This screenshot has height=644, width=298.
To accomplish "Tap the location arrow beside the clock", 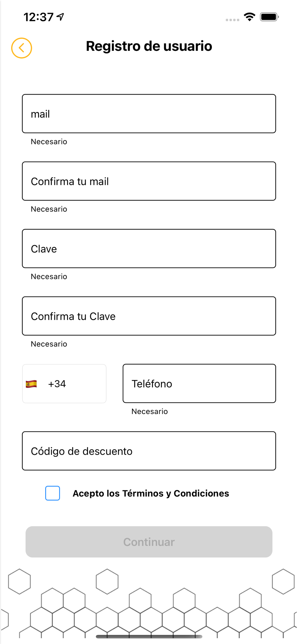I will point(60,17).
